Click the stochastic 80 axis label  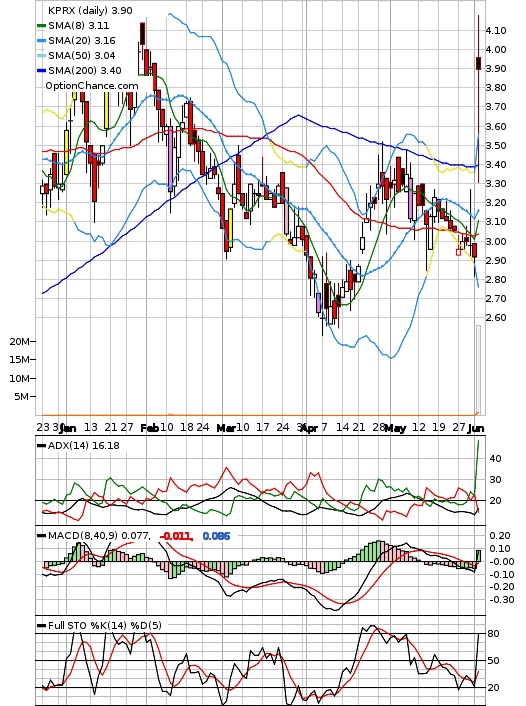click(494, 634)
